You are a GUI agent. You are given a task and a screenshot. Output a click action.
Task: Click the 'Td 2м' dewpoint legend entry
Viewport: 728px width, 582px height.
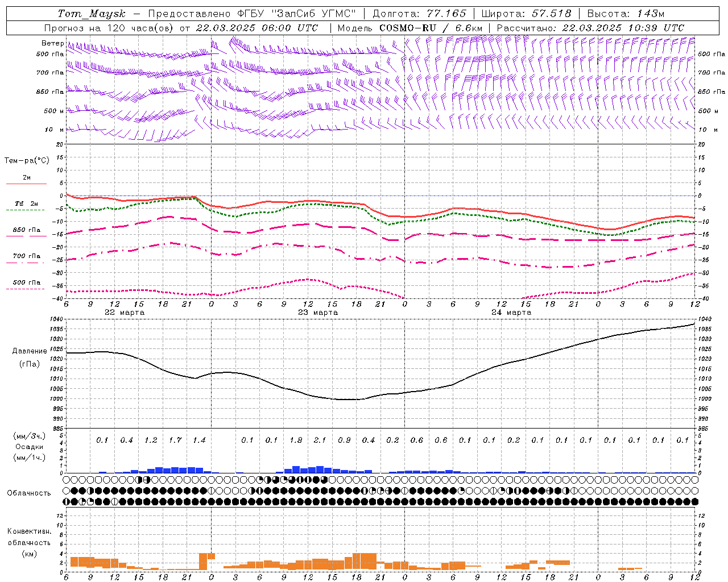pyautogui.click(x=27, y=203)
